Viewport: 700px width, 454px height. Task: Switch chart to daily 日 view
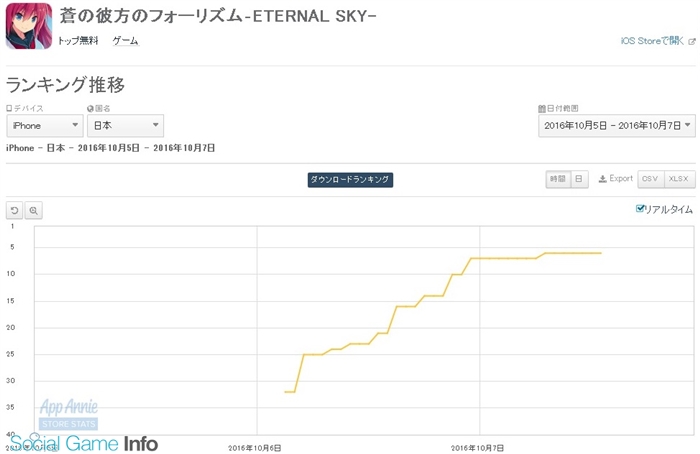tap(579, 179)
